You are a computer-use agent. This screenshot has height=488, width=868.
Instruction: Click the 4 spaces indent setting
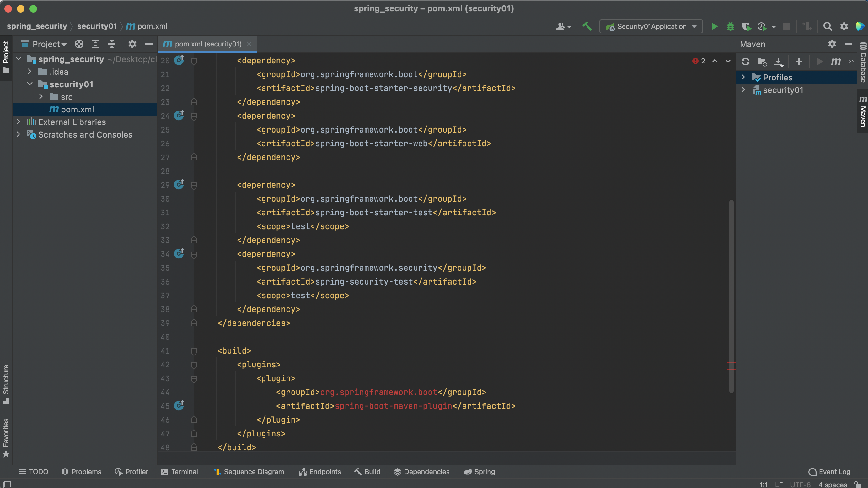tap(832, 484)
